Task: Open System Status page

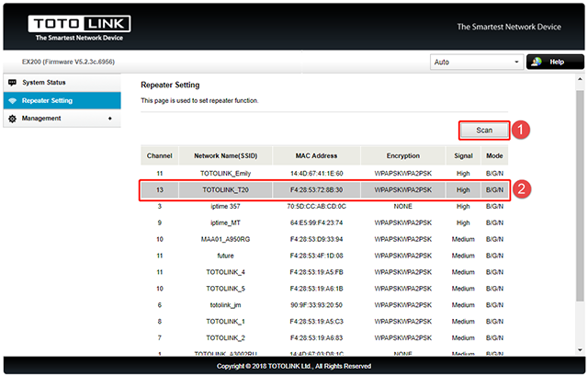Action: click(62, 83)
